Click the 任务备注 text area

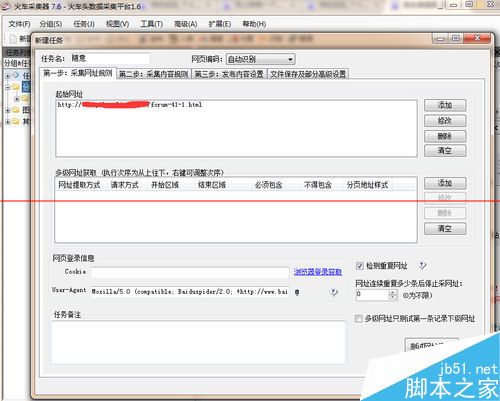[x=198, y=342]
